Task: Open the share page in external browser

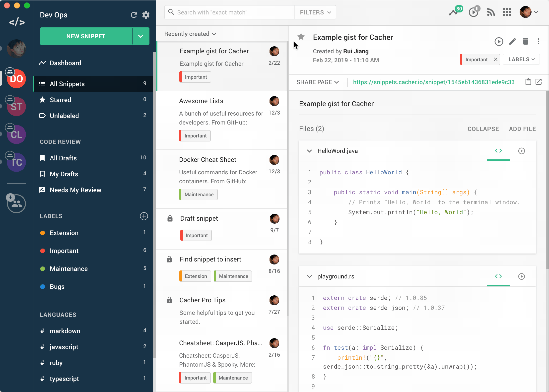Action: (539, 82)
